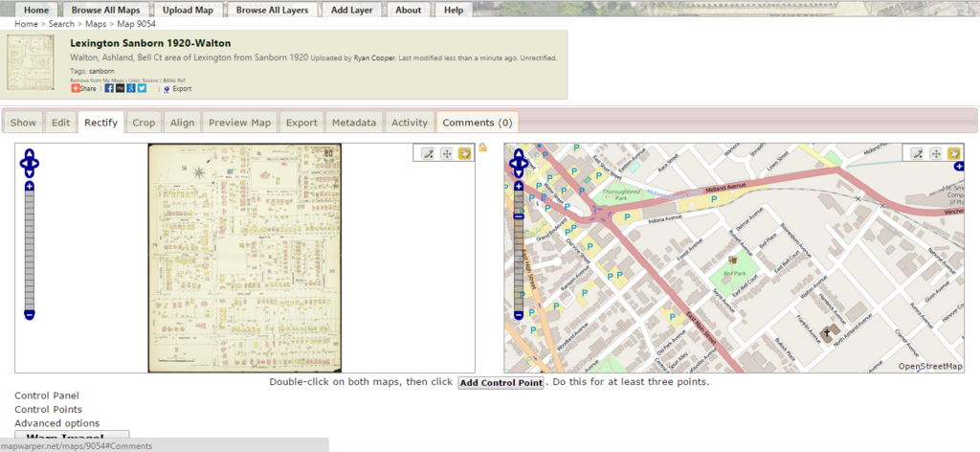The height and width of the screenshot is (452, 980).
Task: Expand the Control Panel section
Action: [47, 395]
